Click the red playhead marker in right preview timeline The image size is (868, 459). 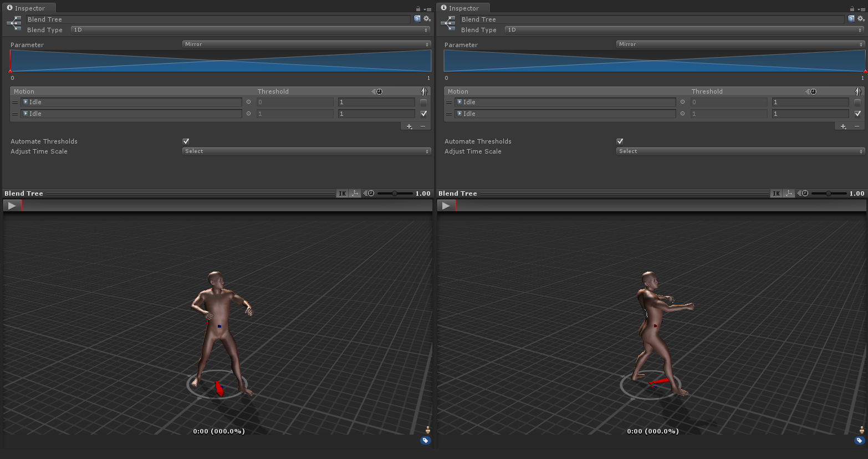(456, 206)
